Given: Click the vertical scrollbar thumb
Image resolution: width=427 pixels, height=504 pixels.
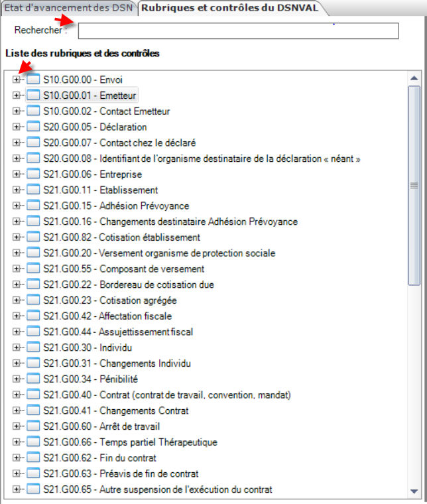Looking at the screenshot, I should pyautogui.click(x=414, y=186).
